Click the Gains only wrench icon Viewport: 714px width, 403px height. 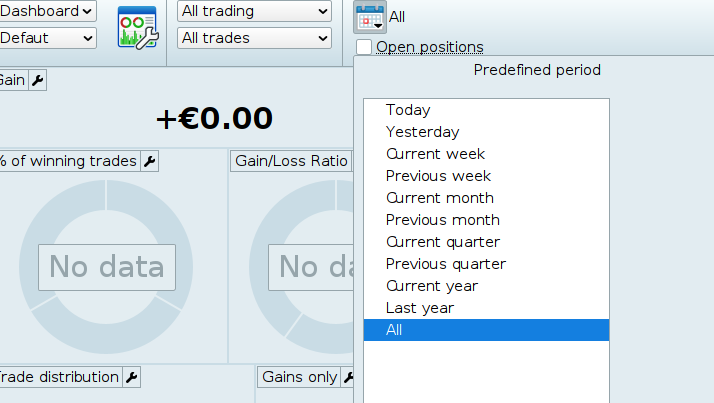click(x=348, y=377)
